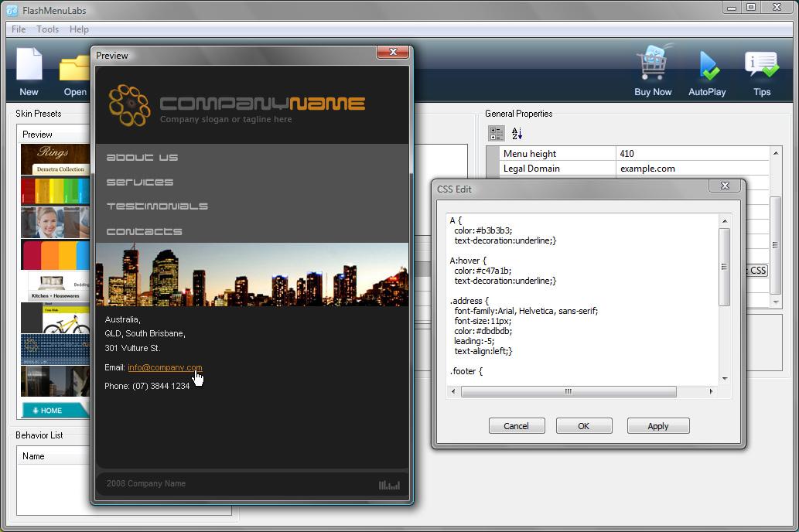This screenshot has height=532, width=799.
Task: Select the smiling woman skin preset
Action: pyautogui.click(x=55, y=223)
